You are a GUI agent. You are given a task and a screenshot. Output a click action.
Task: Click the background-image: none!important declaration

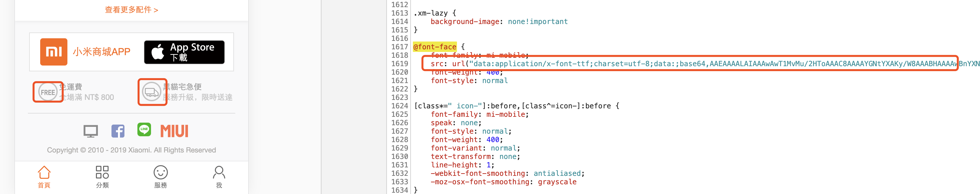(x=499, y=22)
